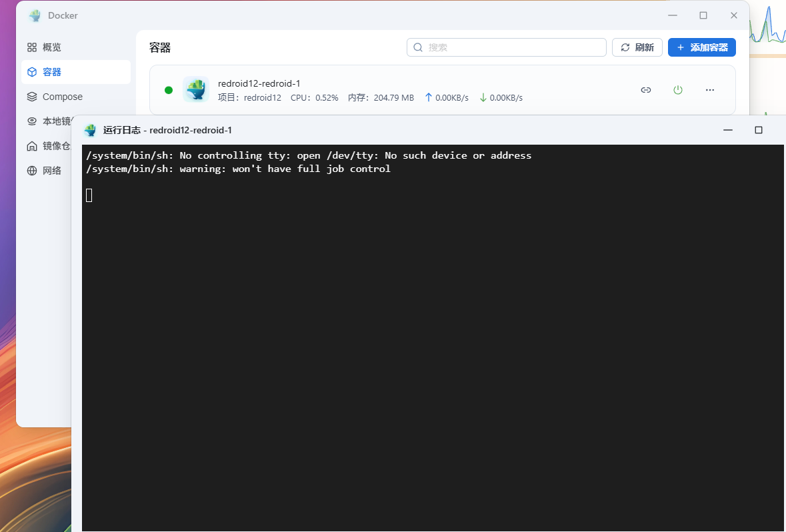This screenshot has width=786, height=532.
Task: Click the 项目: redroid12 project label
Action: coord(249,98)
